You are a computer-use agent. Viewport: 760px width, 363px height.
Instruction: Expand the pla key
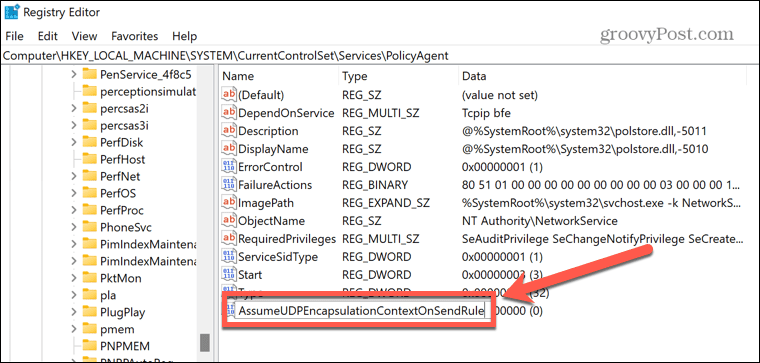tap(74, 295)
